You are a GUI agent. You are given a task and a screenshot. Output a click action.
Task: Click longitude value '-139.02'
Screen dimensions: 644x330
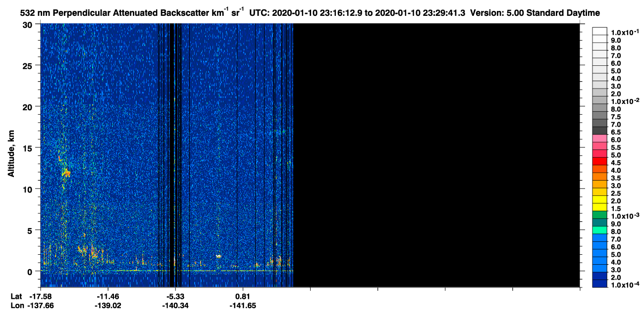click(x=108, y=306)
